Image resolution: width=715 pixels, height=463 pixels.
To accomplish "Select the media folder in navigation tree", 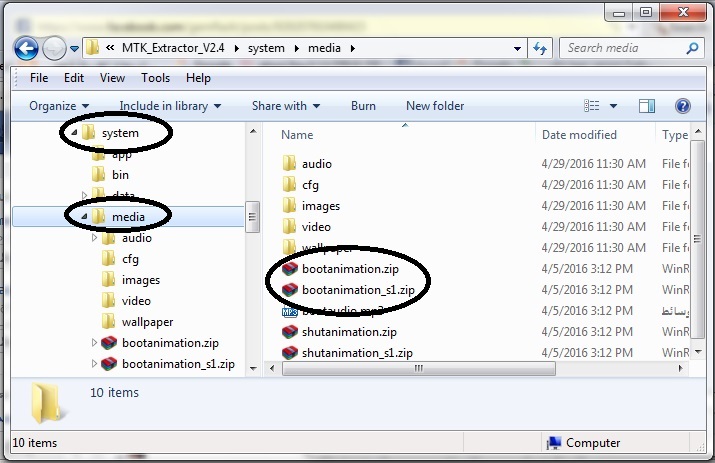I will pyautogui.click(x=128, y=217).
